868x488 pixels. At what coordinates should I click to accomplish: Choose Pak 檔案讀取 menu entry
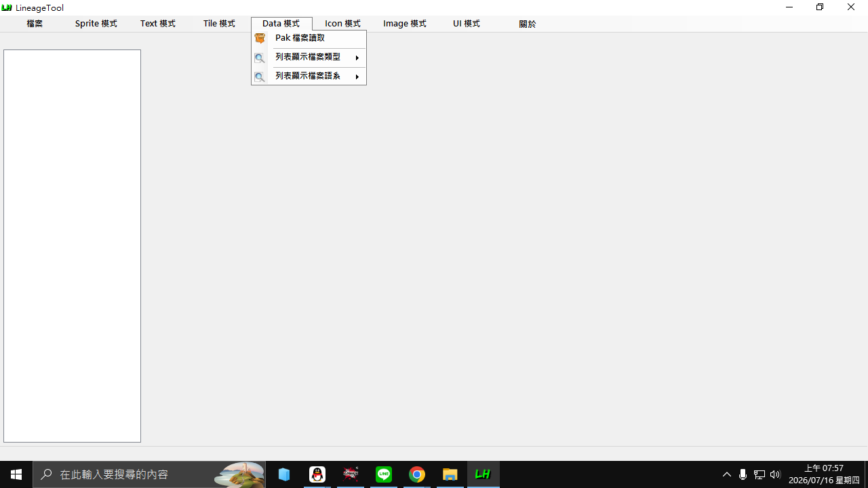coord(309,39)
